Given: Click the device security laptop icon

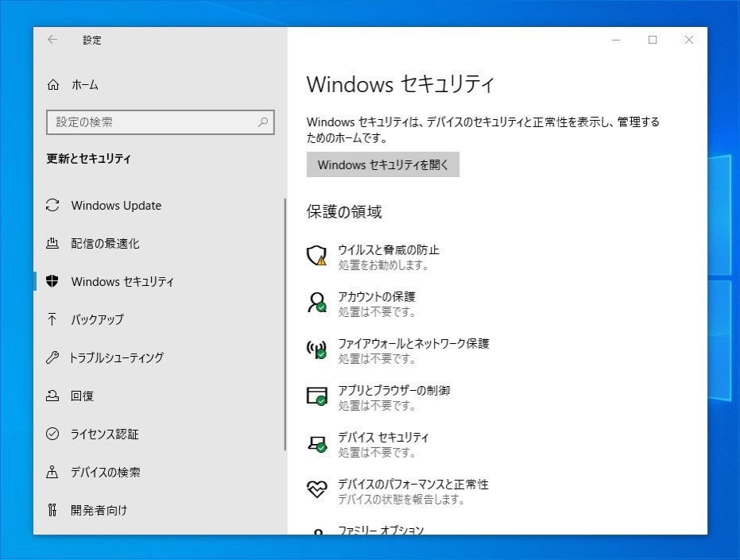Looking at the screenshot, I should 317,443.
